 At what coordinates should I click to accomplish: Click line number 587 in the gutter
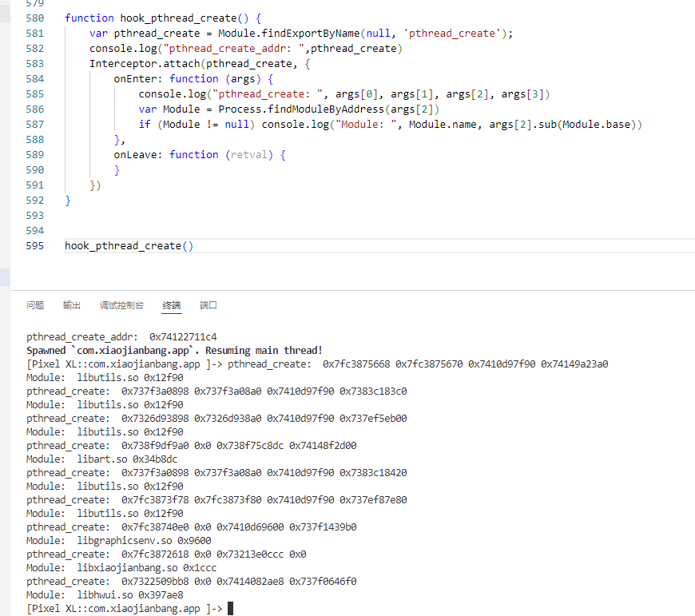point(35,125)
